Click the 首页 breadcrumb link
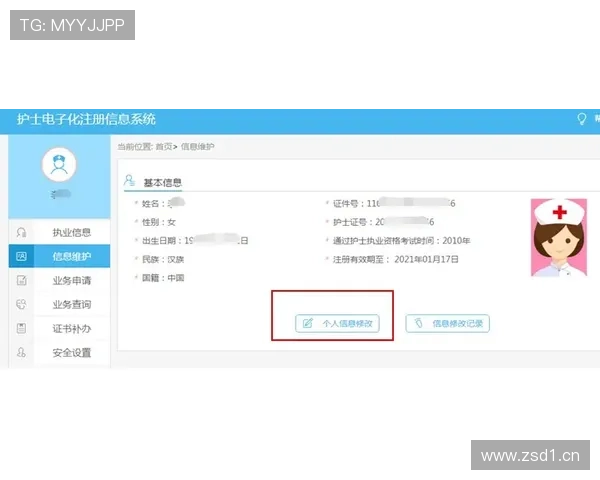The image size is (600, 480). 164,147
